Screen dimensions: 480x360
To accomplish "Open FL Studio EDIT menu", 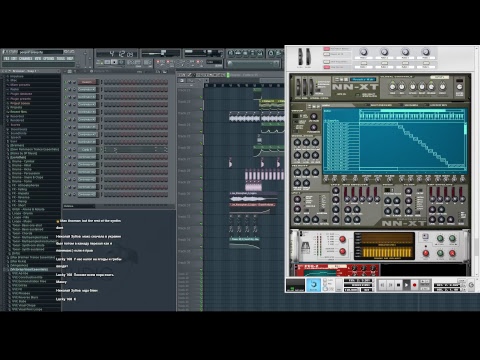I will click(x=14, y=58).
